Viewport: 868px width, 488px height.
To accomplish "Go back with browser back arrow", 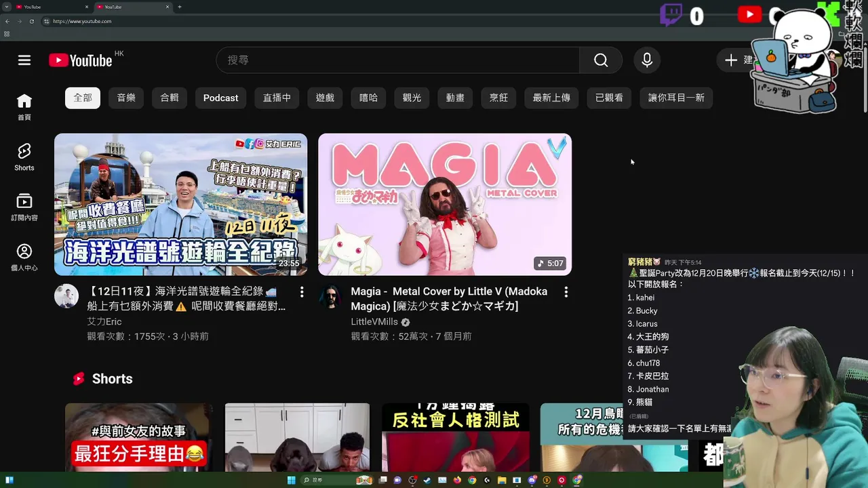I will tap(7, 21).
